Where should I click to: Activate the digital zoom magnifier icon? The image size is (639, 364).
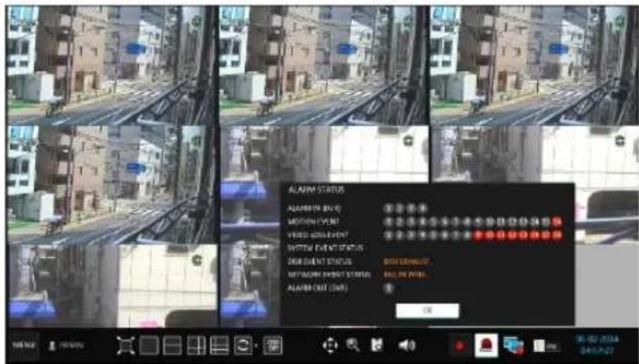pyautogui.click(x=353, y=346)
